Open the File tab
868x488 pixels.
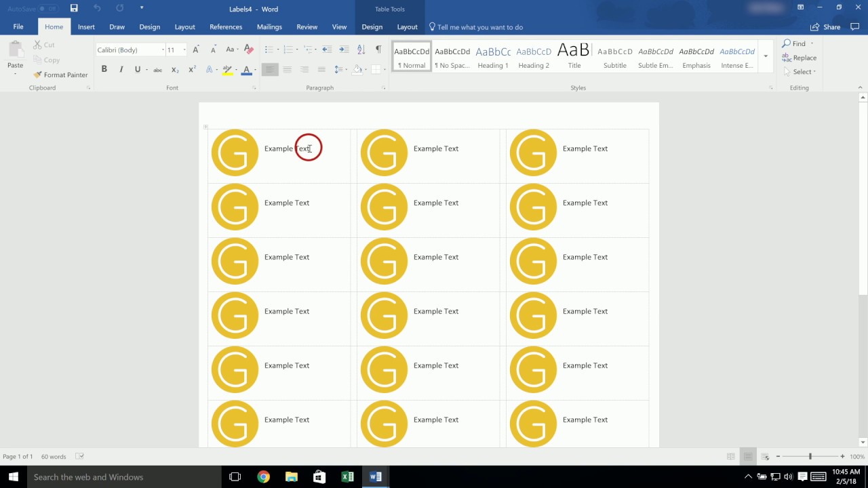click(x=18, y=27)
